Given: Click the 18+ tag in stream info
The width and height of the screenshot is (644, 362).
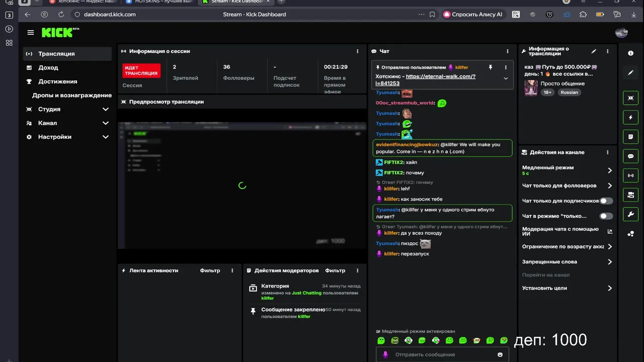Looking at the screenshot, I should pos(547,93).
